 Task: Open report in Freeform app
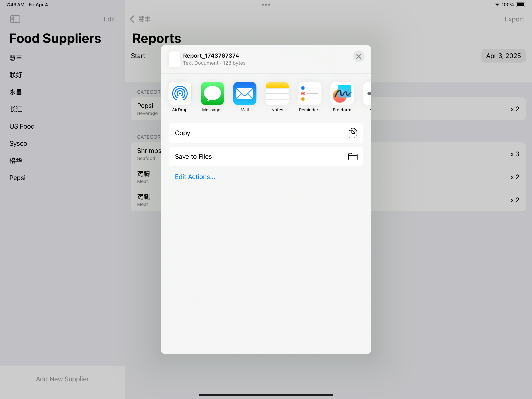[x=342, y=94]
